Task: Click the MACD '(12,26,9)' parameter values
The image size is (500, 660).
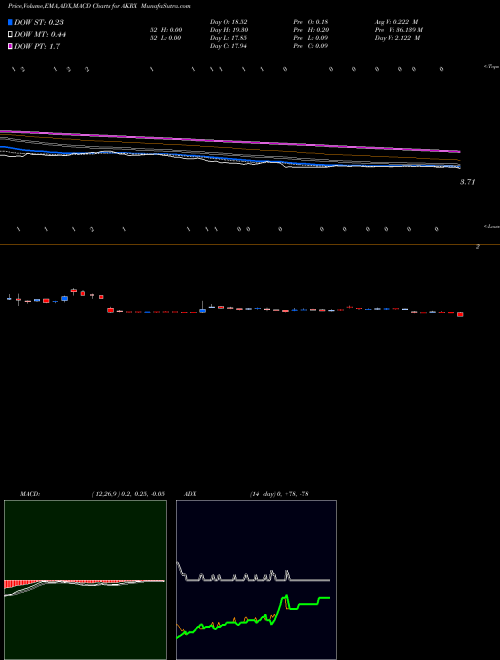Action: (x=128, y=494)
